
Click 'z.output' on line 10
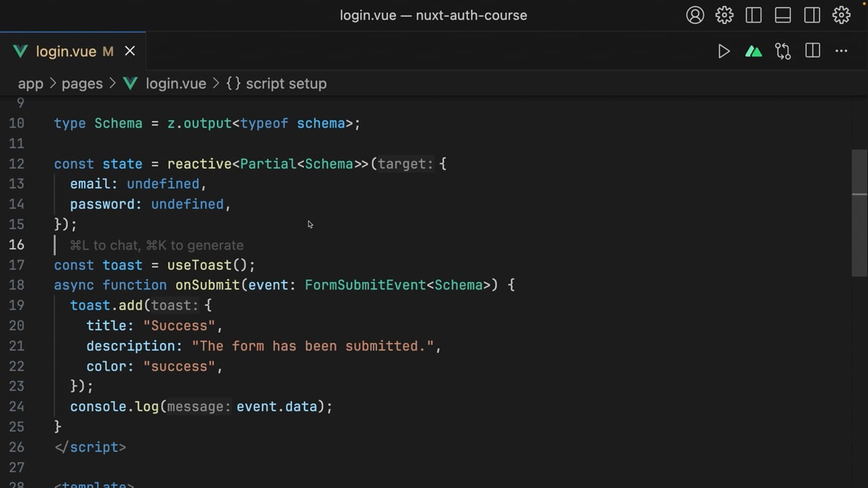point(199,123)
